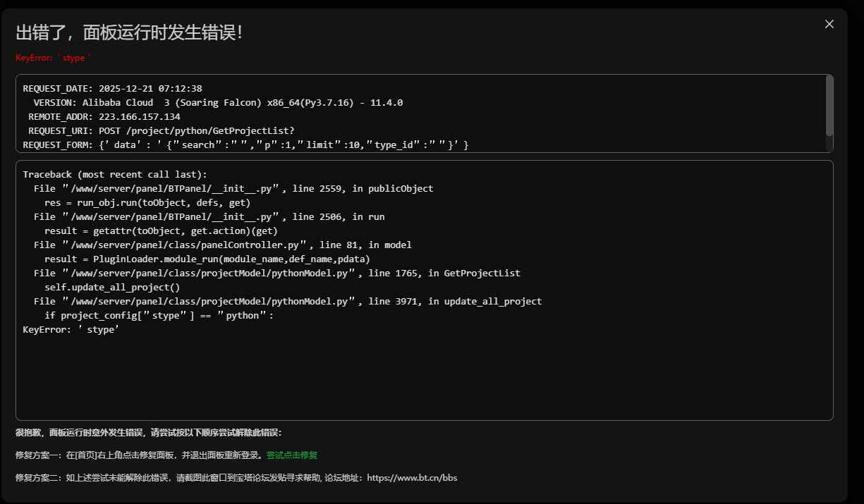Click the REQUEST_FORM data line

click(x=245, y=145)
